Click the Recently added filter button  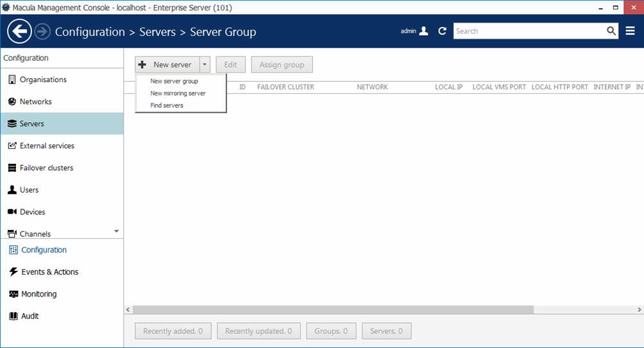coord(173,331)
